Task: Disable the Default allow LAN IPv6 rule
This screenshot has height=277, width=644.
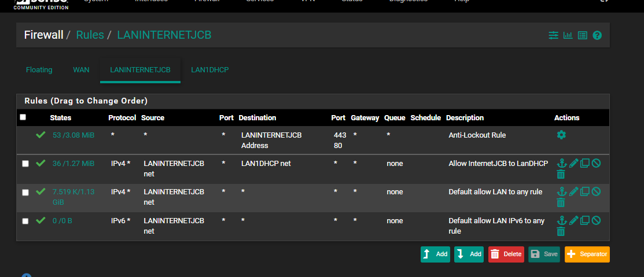Action: tap(597, 221)
